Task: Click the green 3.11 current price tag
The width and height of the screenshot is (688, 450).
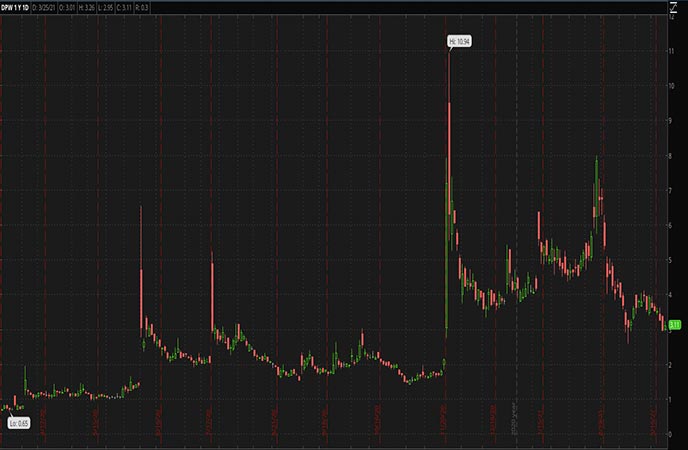Action: coord(674,325)
